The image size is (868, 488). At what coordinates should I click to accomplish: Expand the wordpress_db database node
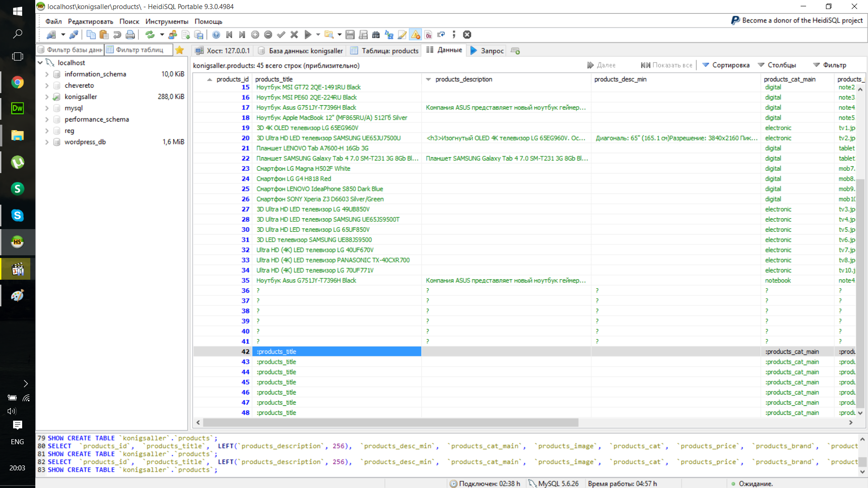[x=47, y=142]
